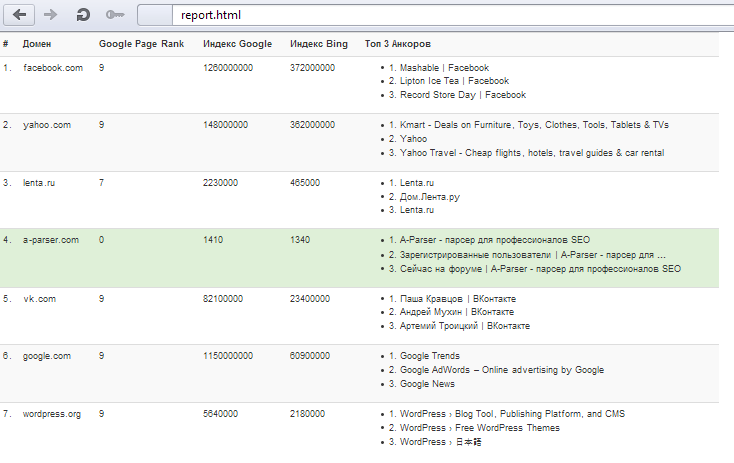Click anchor Андрей Мухин | ВКонтакте
734x463 pixels.
click(457, 312)
